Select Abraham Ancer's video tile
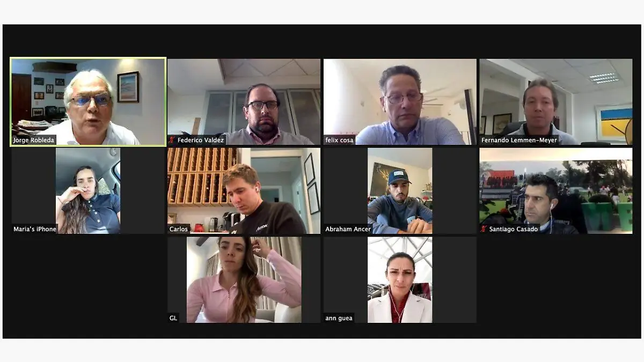The height and width of the screenshot is (362, 644). point(400,191)
